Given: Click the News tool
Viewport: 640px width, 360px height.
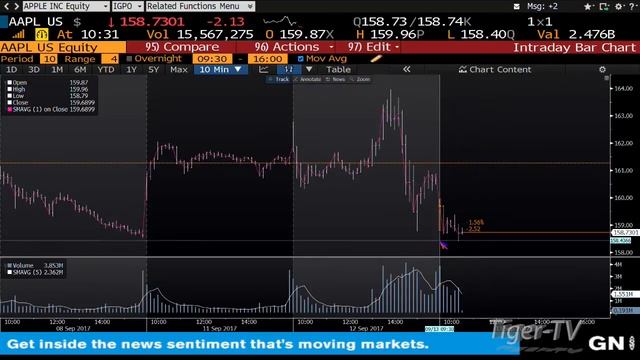Looking at the screenshot, I should click(336, 79).
